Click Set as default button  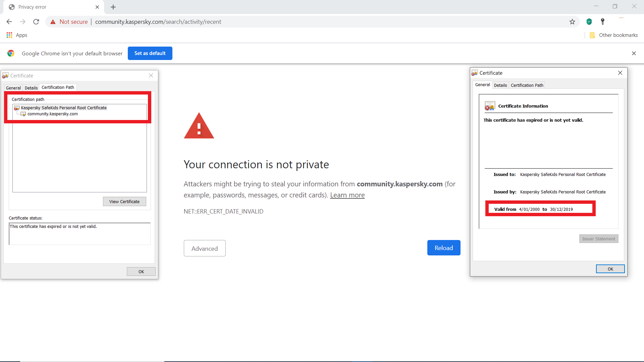[150, 53]
